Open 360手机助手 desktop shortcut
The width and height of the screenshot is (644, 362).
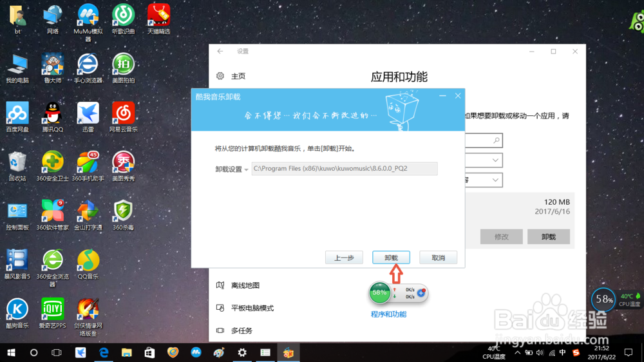[x=88, y=166]
